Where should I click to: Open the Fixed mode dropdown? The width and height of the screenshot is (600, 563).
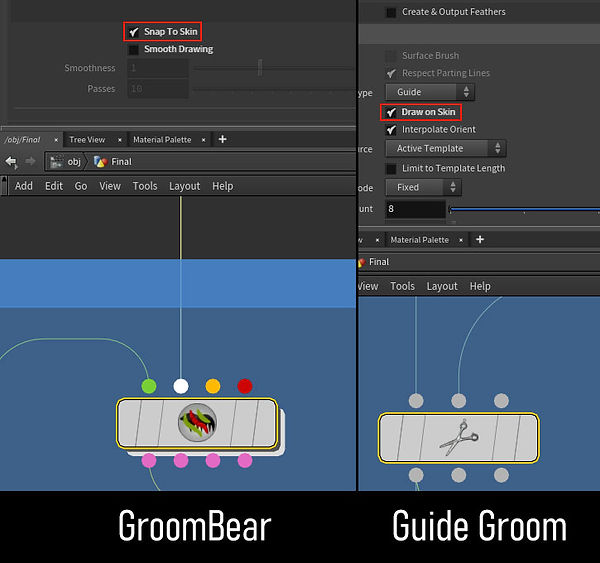tap(424, 188)
